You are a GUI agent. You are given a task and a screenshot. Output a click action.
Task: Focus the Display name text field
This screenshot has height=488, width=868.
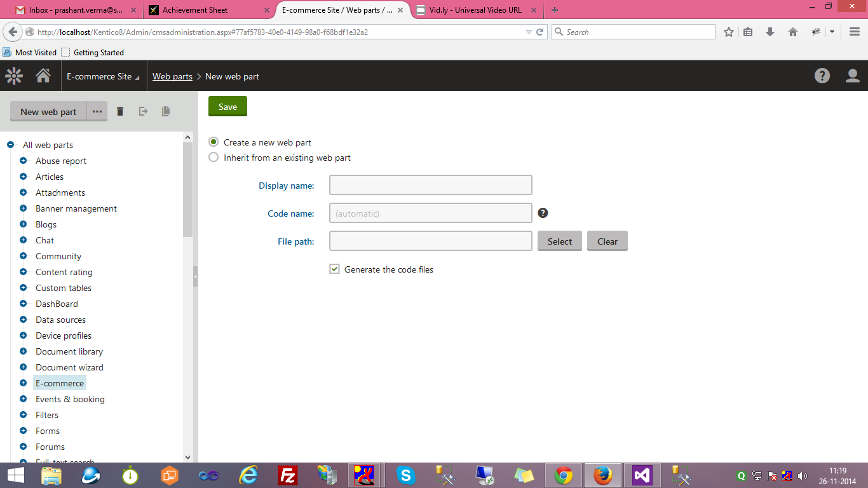point(431,185)
